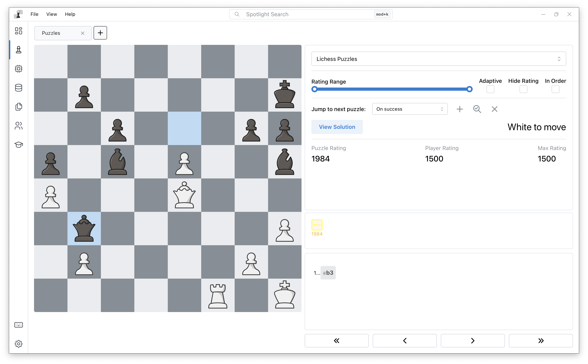Image resolution: width=588 pixels, height=364 pixels.
Task: Enable the In Order checkbox
Action: [x=556, y=89]
